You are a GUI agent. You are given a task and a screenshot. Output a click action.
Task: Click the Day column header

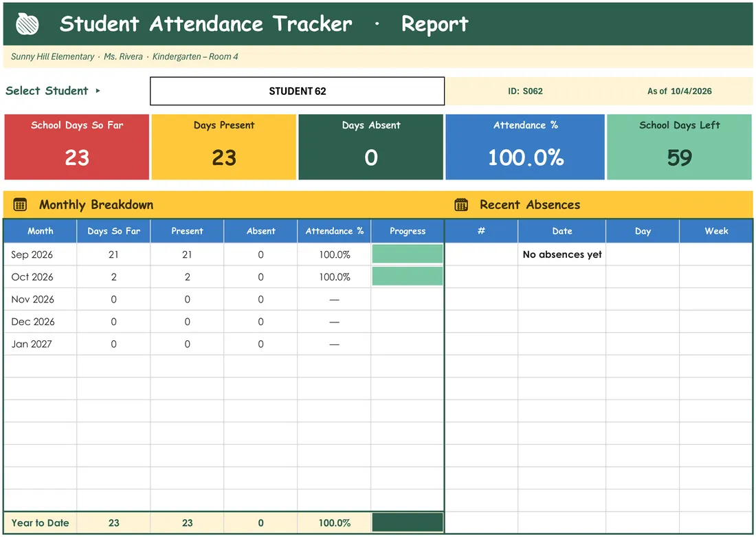click(643, 231)
